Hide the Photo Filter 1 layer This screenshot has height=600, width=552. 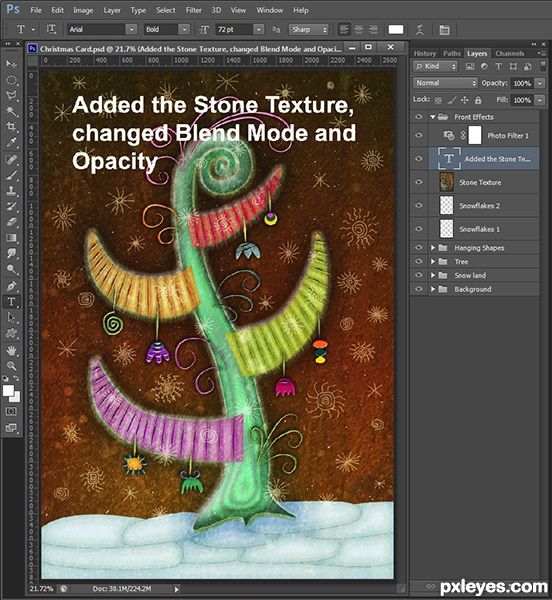[419, 135]
